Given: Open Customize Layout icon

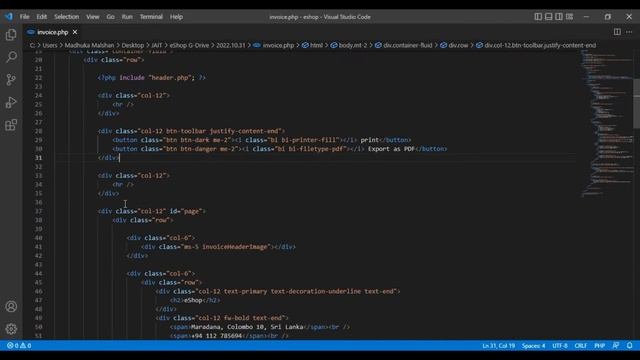Looking at the screenshot, I should pos(569,17).
